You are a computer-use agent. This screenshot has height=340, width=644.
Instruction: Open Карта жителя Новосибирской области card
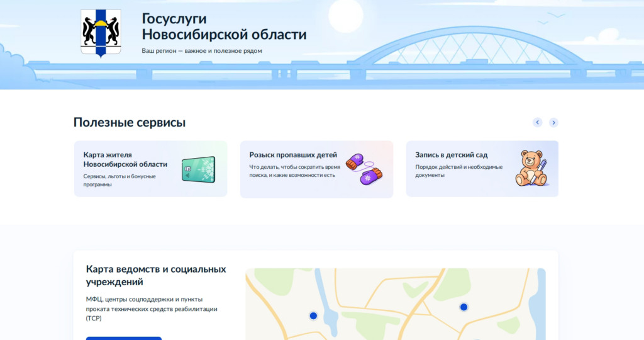[x=150, y=169]
